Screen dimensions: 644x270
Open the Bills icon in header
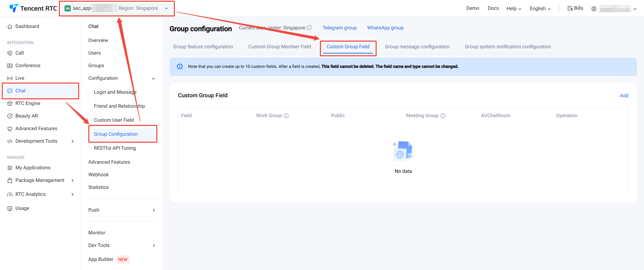tap(570, 8)
